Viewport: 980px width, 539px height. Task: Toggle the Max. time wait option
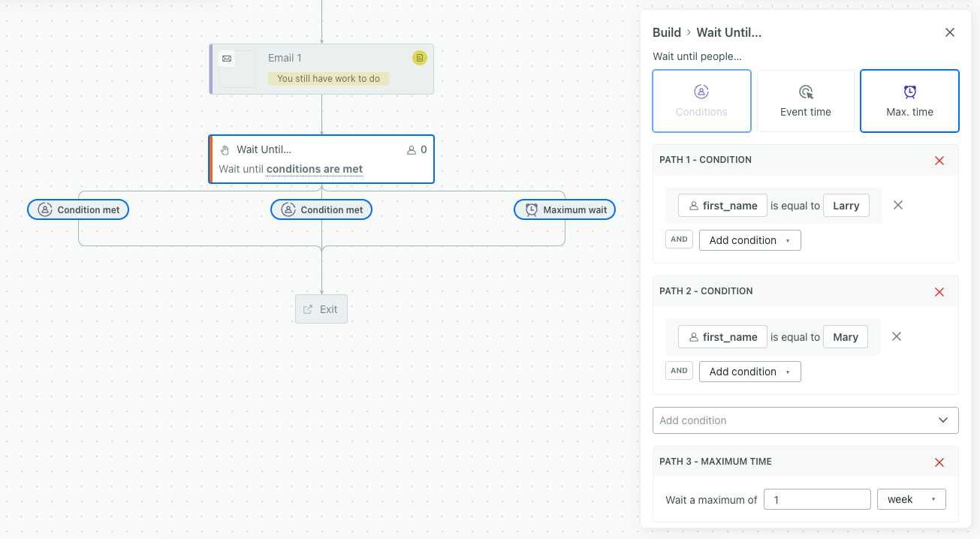click(909, 101)
